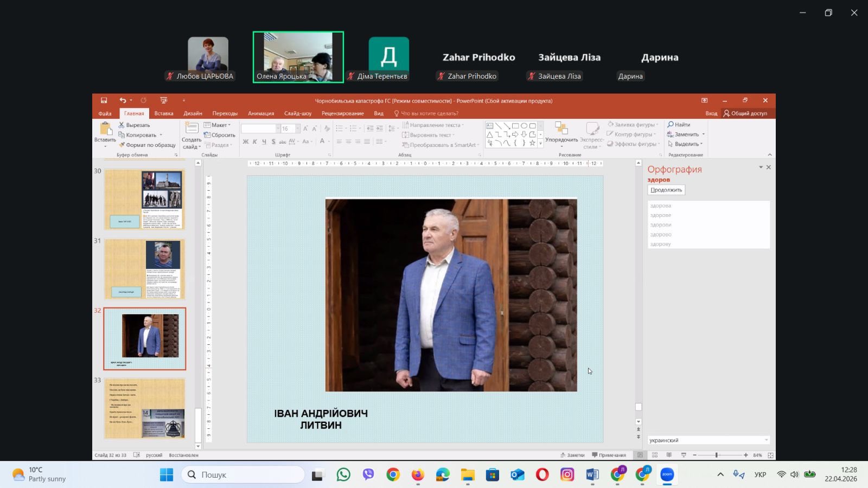This screenshot has height=488, width=868.
Task: Open the Вставка ribbon tab
Action: point(163,113)
